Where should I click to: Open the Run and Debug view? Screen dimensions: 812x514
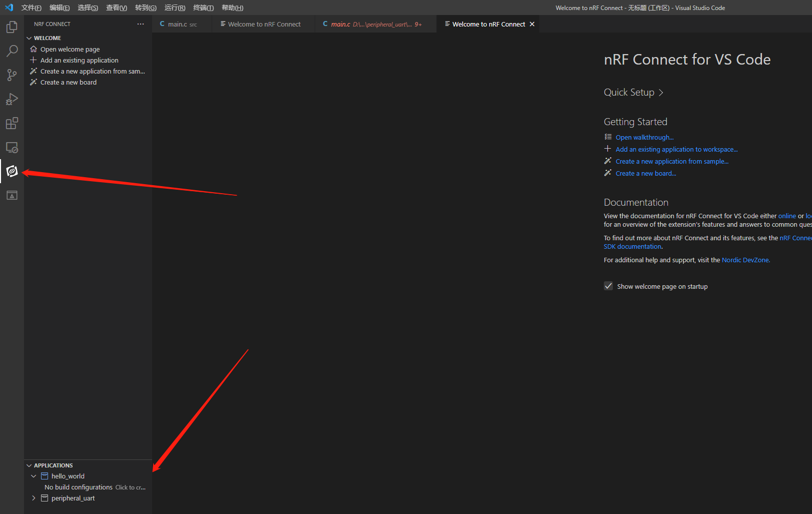coord(12,99)
